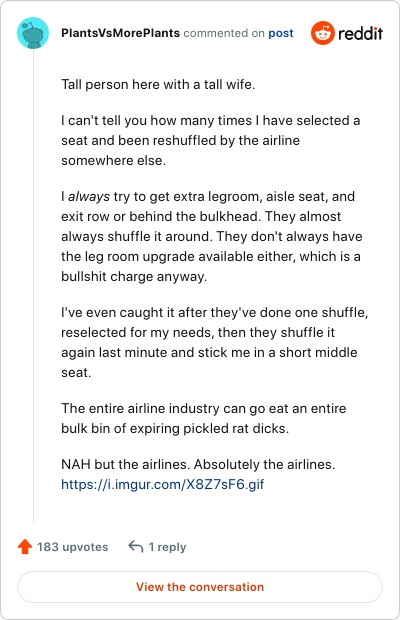
Task: Open the PlantsVsMorePlants user profile name
Action: 121,33
